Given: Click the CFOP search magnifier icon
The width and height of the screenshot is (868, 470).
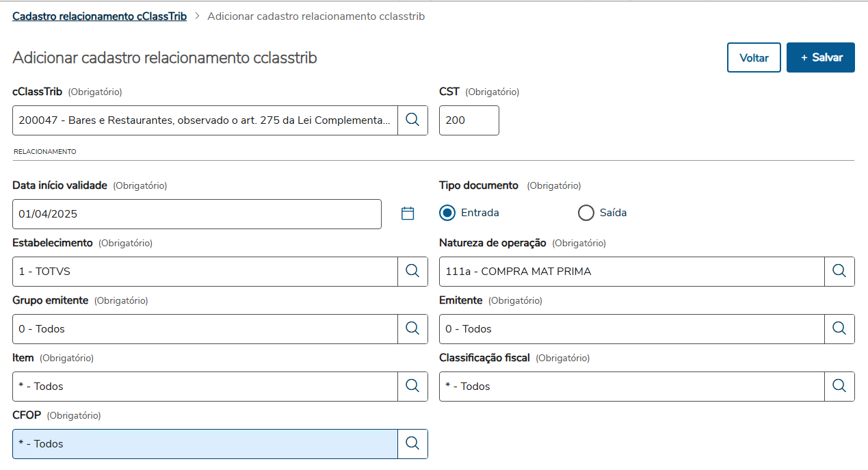Looking at the screenshot, I should [412, 443].
